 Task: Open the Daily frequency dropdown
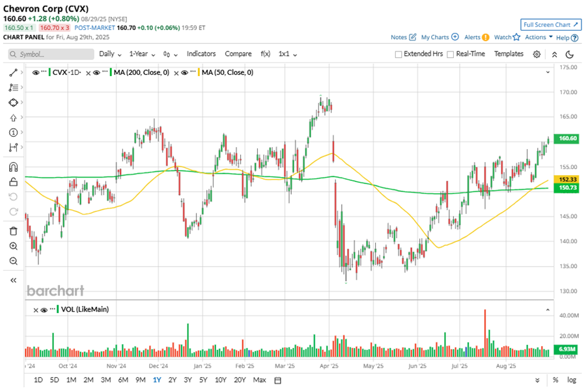pyautogui.click(x=110, y=54)
